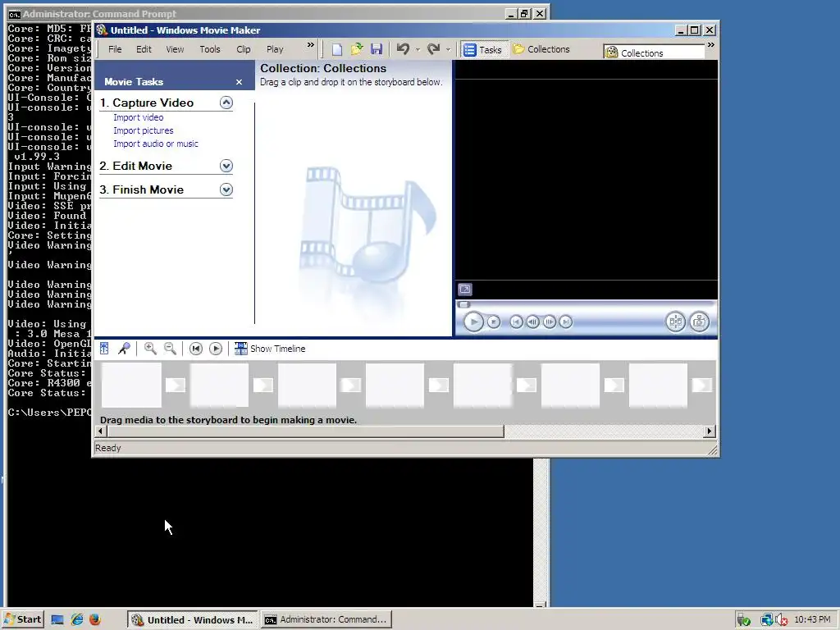Launch Internet Explorer from quick launch
The width and height of the screenshot is (840, 630).
click(76, 620)
